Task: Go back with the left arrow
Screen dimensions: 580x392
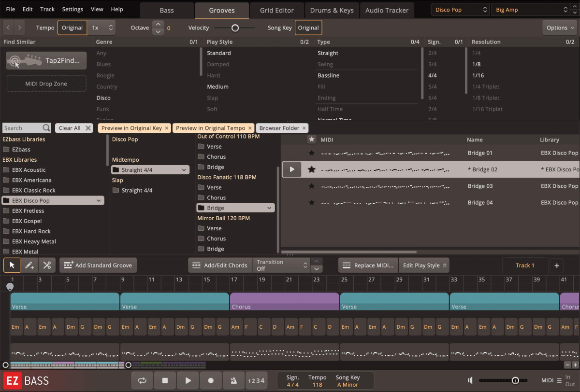Action: (8, 28)
